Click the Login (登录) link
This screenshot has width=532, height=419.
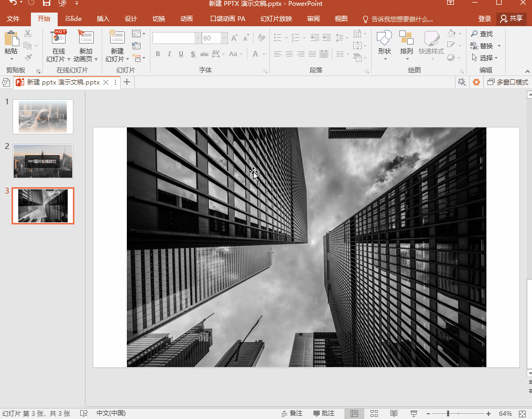coord(484,19)
